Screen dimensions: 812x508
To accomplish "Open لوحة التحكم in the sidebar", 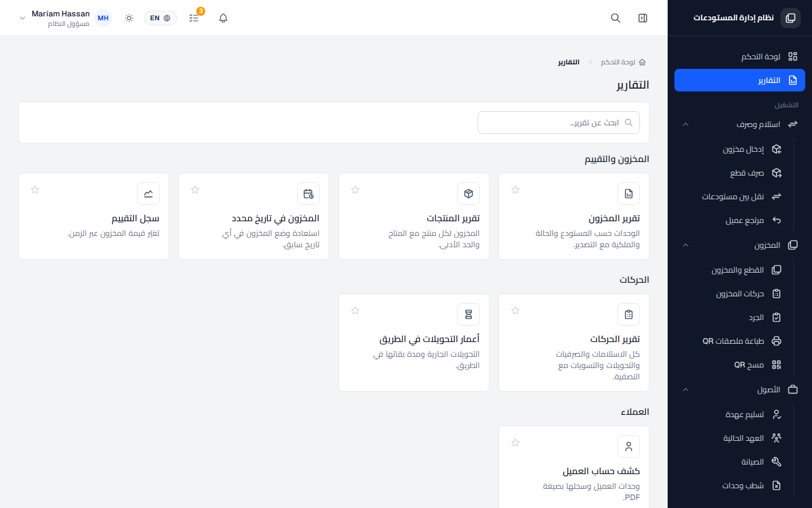I will [740, 56].
